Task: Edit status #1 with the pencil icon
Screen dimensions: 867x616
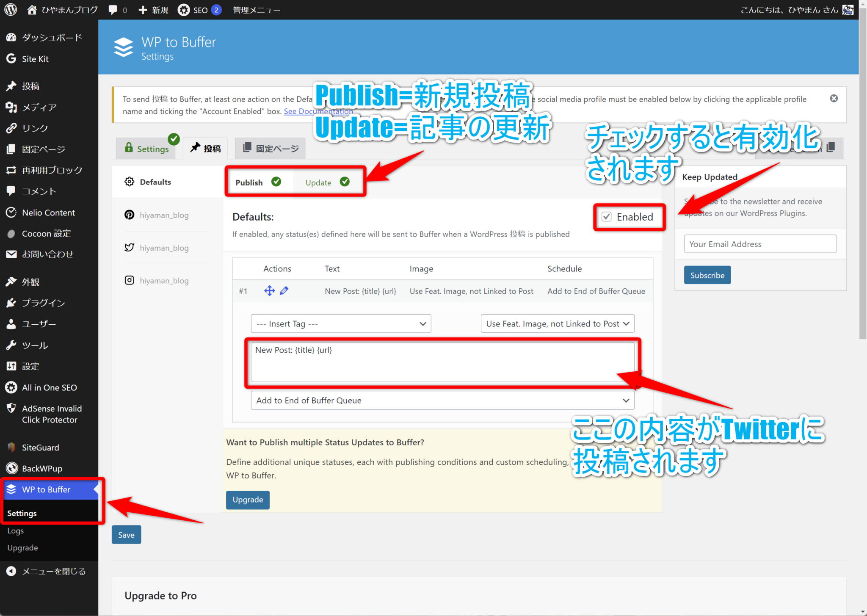Action: click(x=284, y=290)
